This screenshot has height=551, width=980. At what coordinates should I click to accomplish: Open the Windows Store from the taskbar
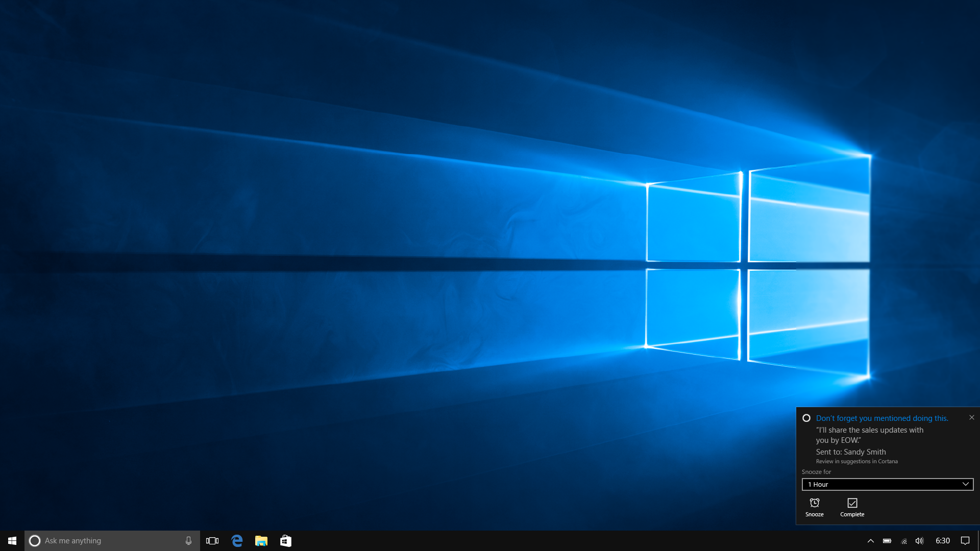pos(286,541)
